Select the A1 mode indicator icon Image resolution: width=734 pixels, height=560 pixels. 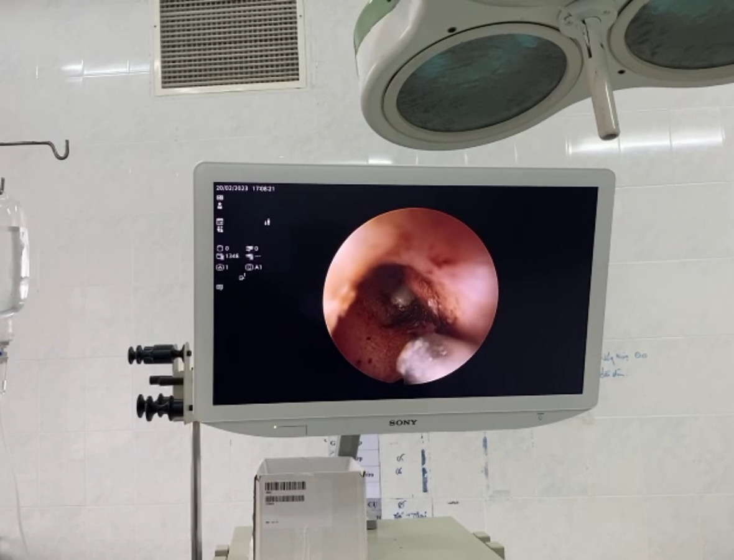[x=249, y=267]
